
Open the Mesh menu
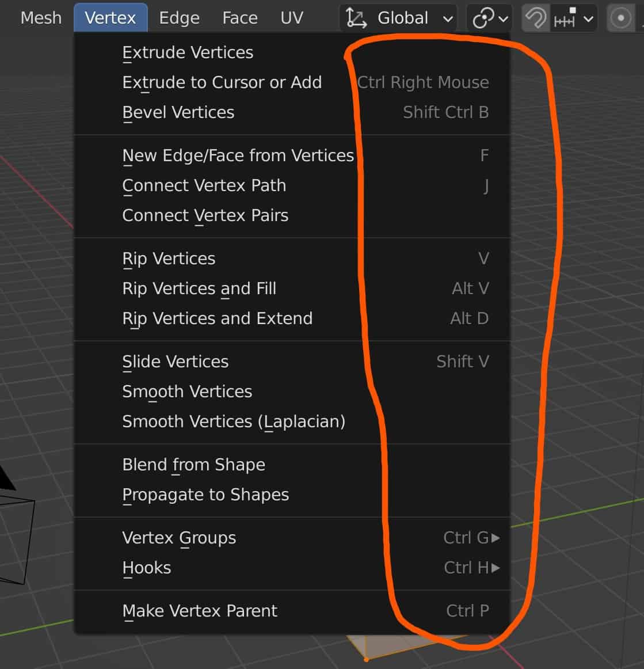coord(41,18)
